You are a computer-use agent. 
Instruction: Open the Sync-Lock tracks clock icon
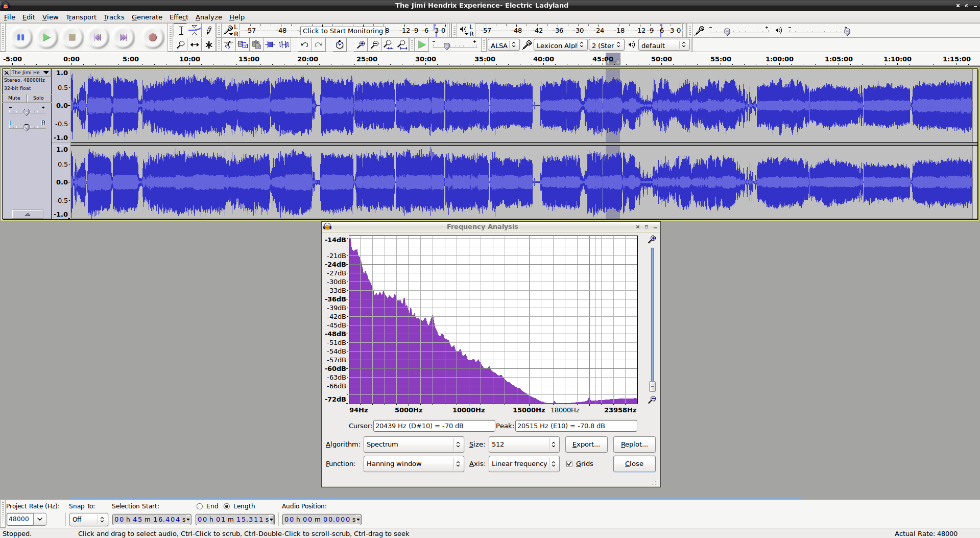point(340,45)
